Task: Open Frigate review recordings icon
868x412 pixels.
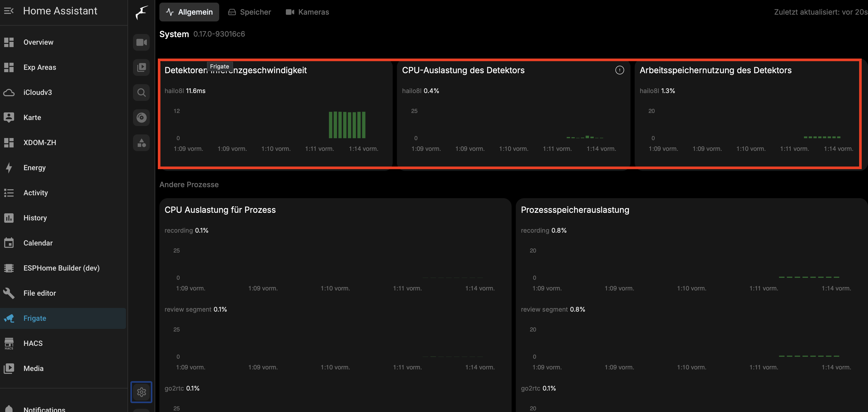Action: (x=142, y=67)
